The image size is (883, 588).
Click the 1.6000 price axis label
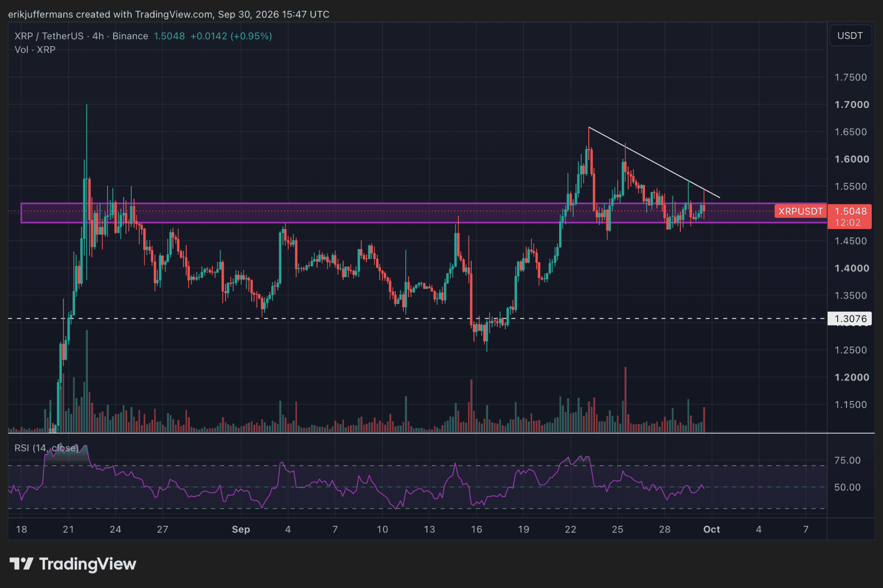point(851,159)
